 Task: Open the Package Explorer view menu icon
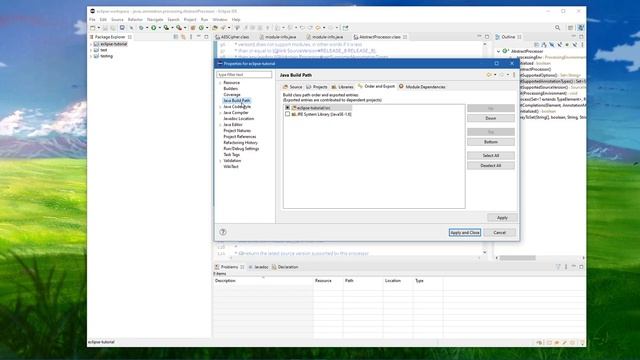(x=191, y=37)
